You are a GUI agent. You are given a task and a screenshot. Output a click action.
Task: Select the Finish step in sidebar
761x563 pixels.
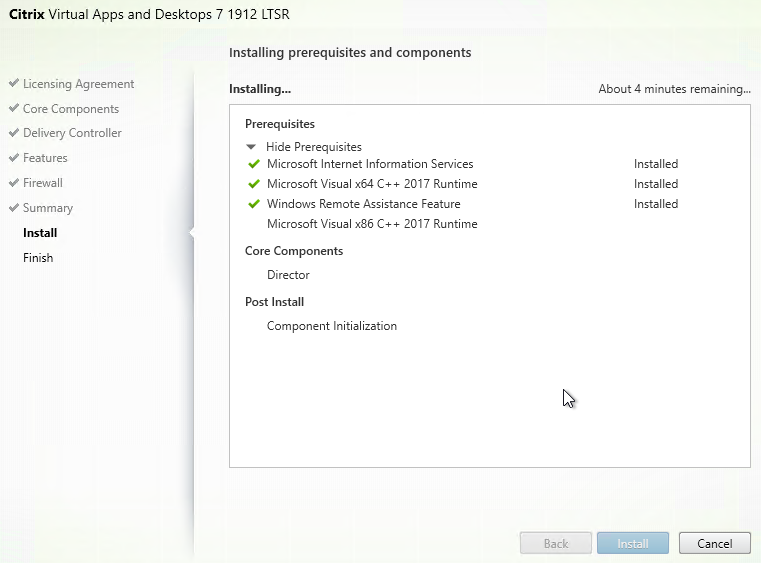click(x=38, y=258)
